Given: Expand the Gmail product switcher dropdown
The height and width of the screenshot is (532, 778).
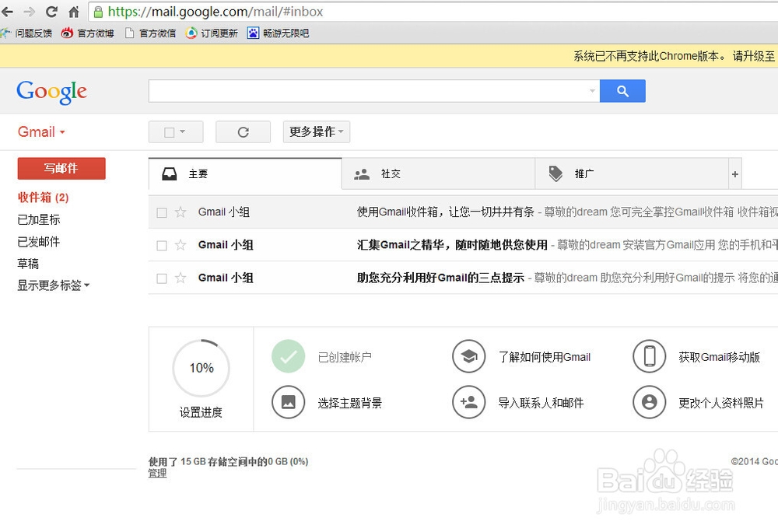Looking at the screenshot, I should point(41,132).
